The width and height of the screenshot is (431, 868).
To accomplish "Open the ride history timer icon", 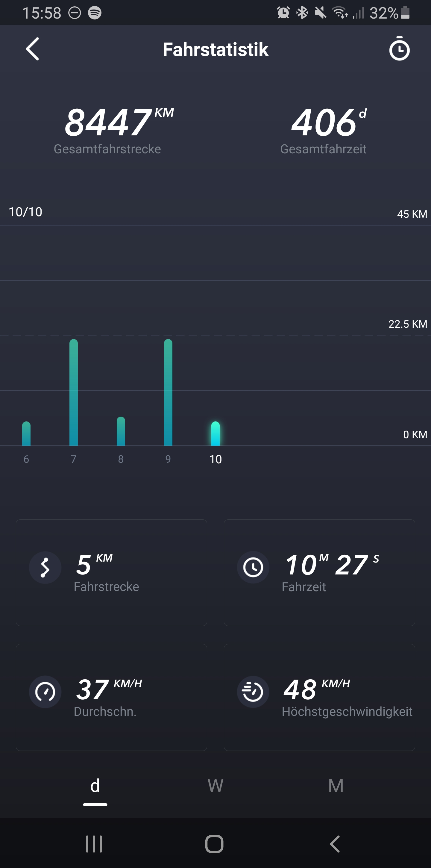I will (x=399, y=49).
